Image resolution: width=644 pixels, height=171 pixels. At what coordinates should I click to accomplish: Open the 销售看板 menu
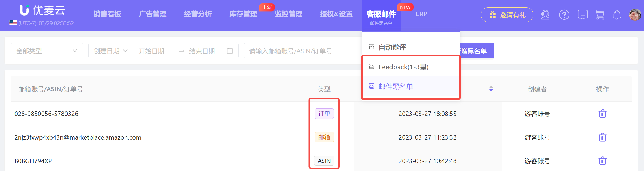pos(107,14)
